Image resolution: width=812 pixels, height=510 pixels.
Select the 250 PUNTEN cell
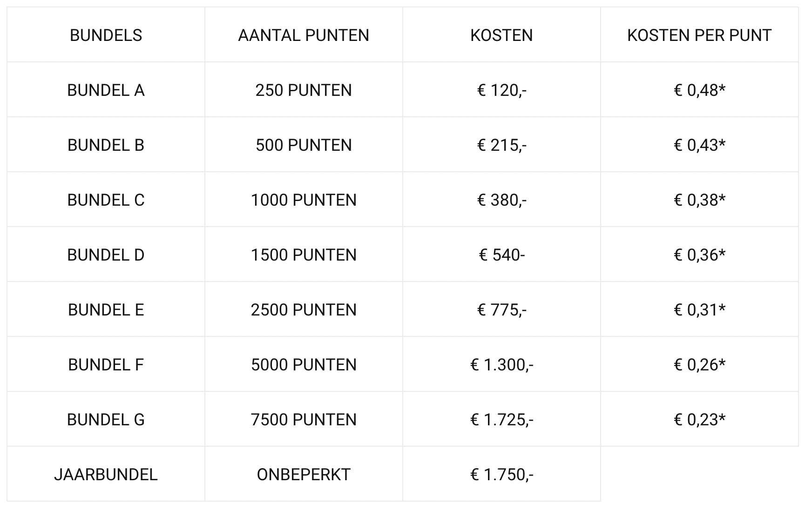click(304, 90)
